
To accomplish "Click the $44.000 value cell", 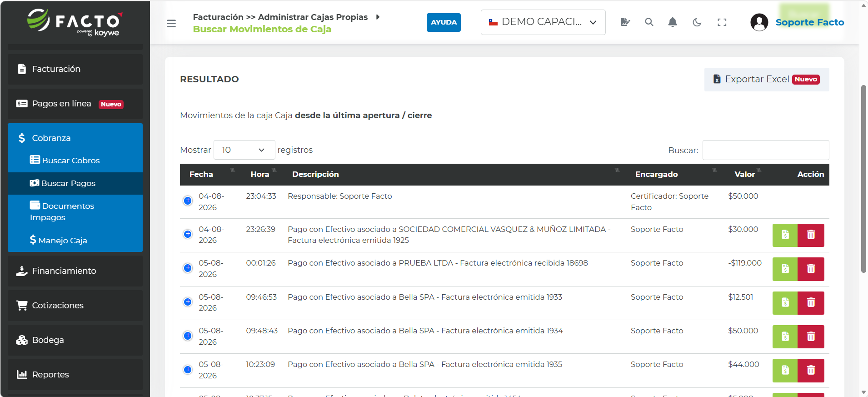I will 743,365.
